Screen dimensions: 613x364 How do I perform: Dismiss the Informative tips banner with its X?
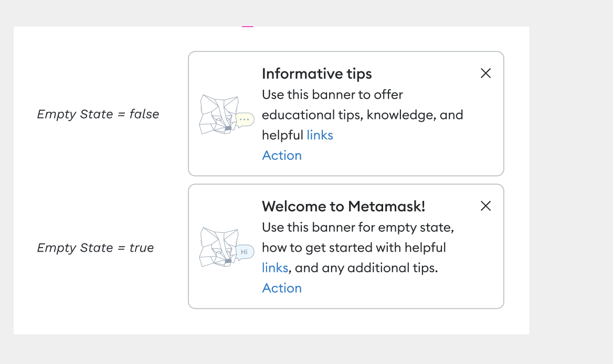click(x=485, y=73)
